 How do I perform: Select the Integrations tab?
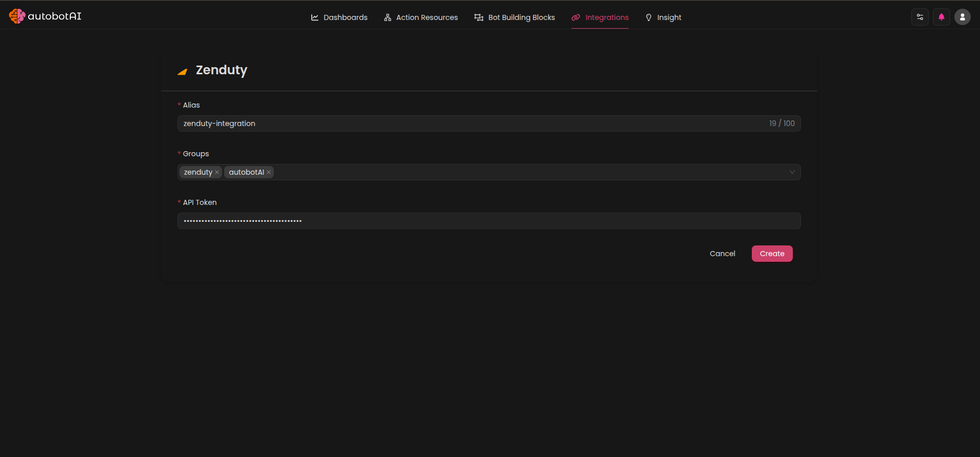[600, 17]
